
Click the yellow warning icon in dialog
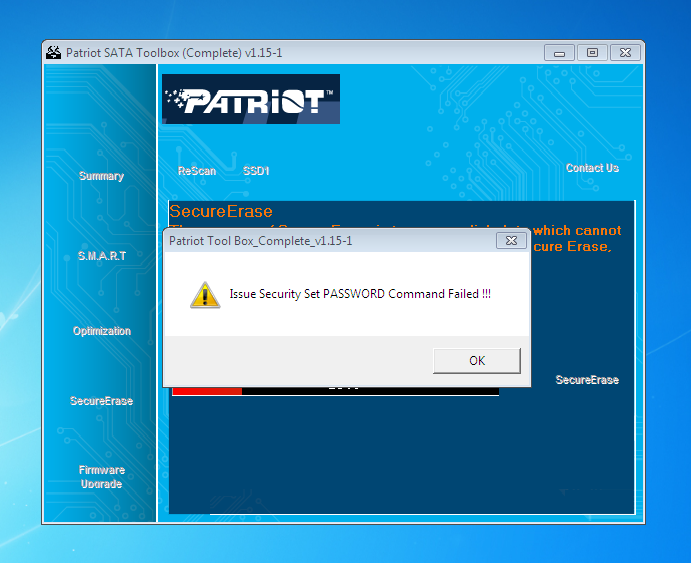[205, 295]
